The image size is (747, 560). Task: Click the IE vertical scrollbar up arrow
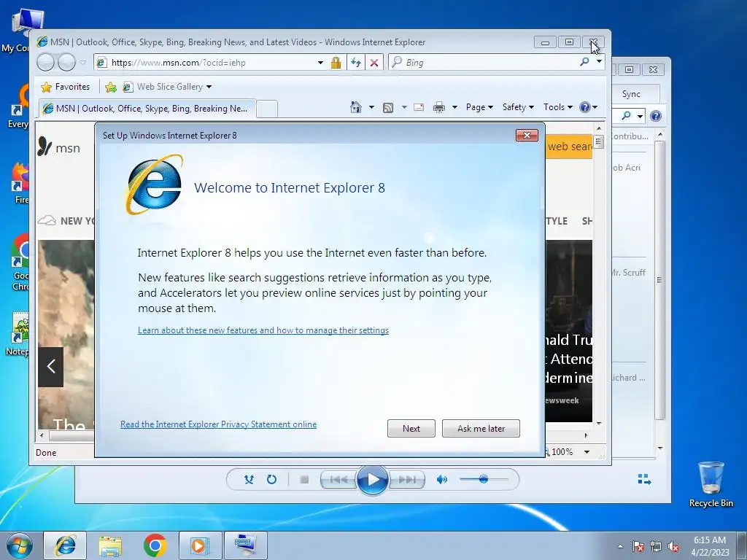600,128
